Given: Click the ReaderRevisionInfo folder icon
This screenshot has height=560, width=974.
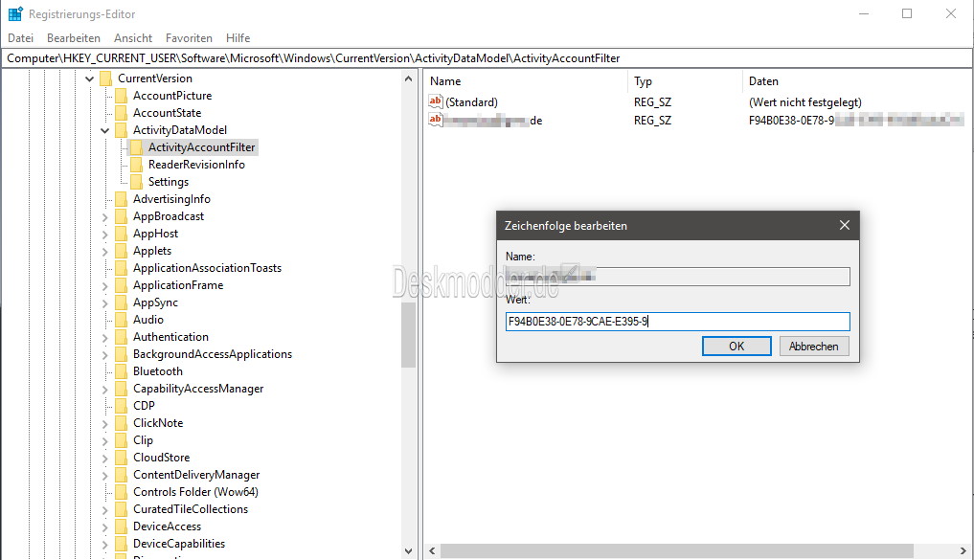Looking at the screenshot, I should (136, 165).
